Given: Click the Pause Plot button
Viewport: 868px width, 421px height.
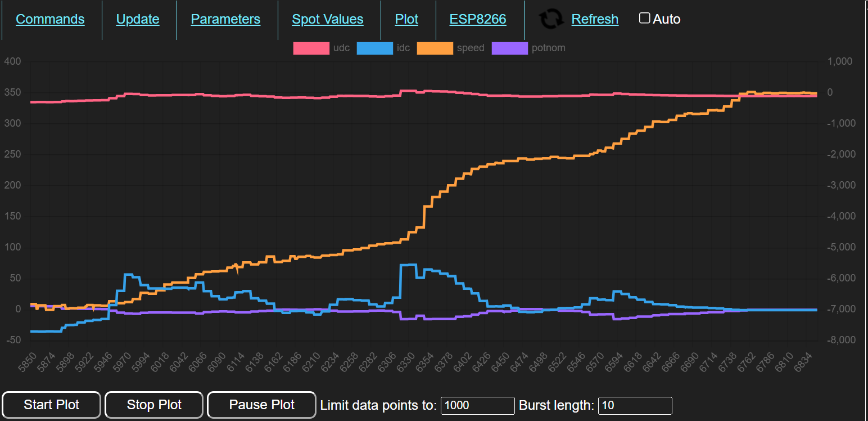Looking at the screenshot, I should pos(261,405).
